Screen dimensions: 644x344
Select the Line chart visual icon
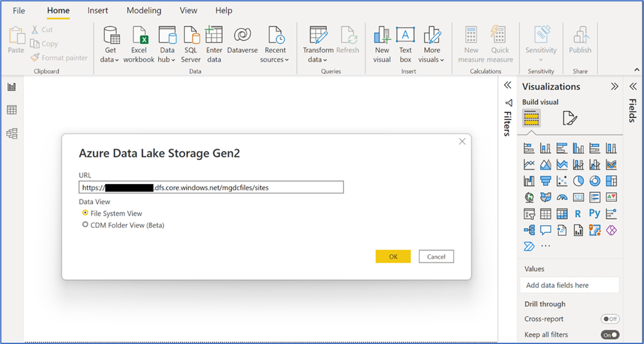[529, 165]
